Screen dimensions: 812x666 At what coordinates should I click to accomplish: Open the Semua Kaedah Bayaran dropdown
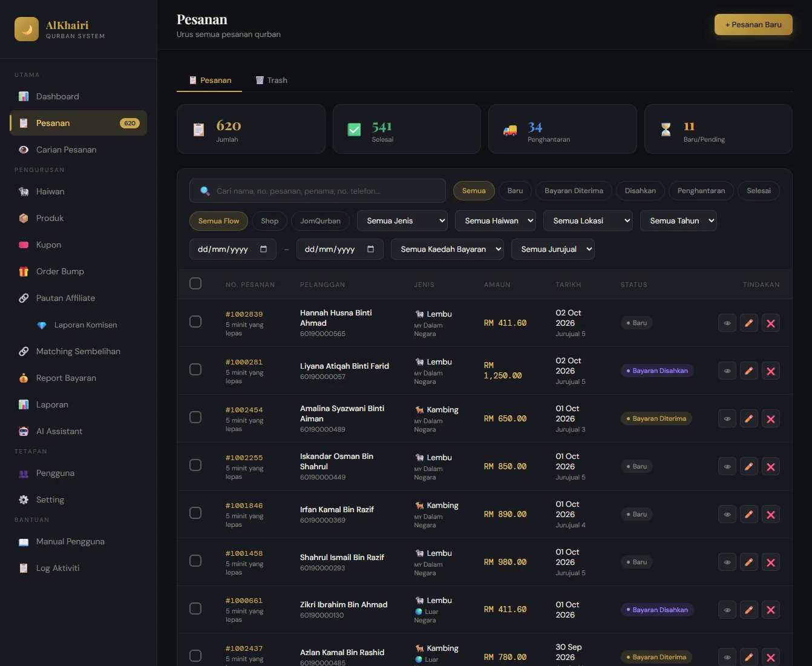447,249
